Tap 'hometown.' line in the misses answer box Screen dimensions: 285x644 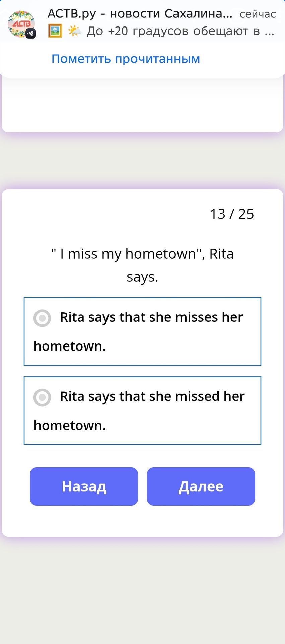(70, 346)
